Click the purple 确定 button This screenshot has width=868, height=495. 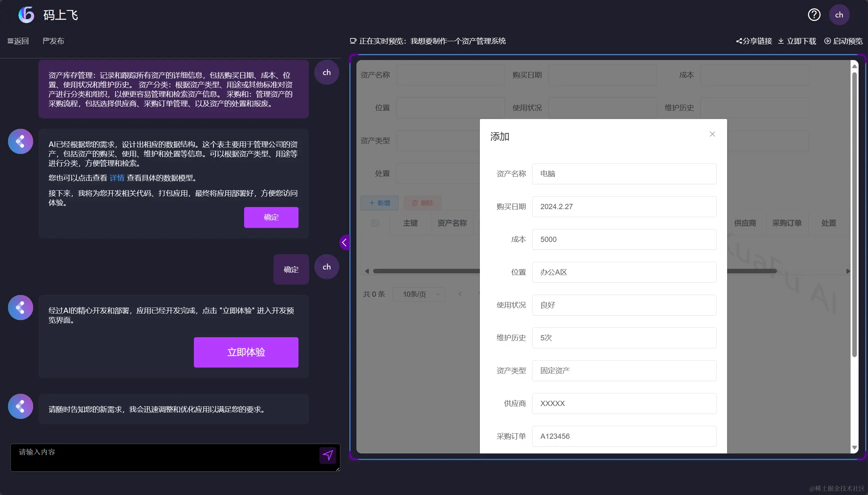pyautogui.click(x=271, y=217)
